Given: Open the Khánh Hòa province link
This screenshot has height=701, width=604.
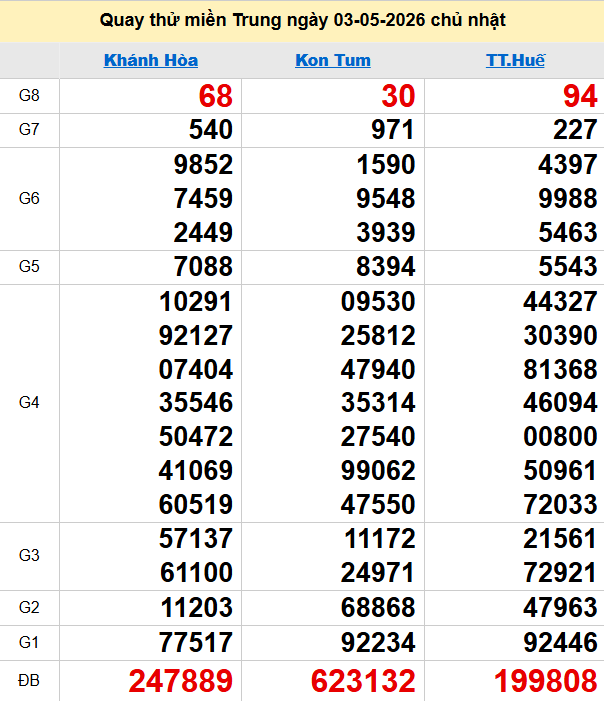Looking at the screenshot, I should point(151,60).
